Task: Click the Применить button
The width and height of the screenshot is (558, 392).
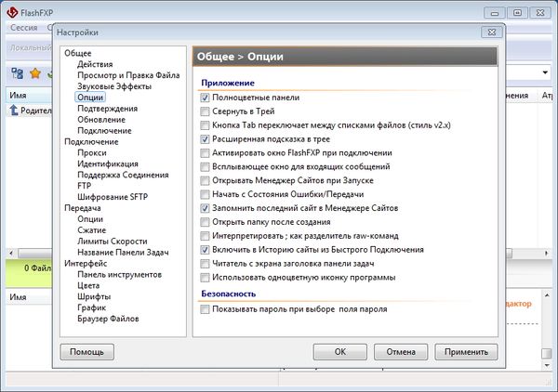Action: click(x=465, y=352)
